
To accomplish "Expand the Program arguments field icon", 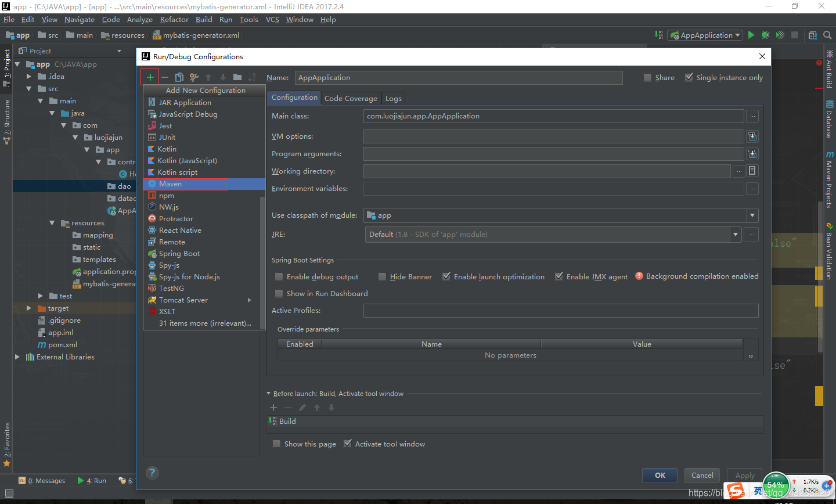I will (x=752, y=154).
